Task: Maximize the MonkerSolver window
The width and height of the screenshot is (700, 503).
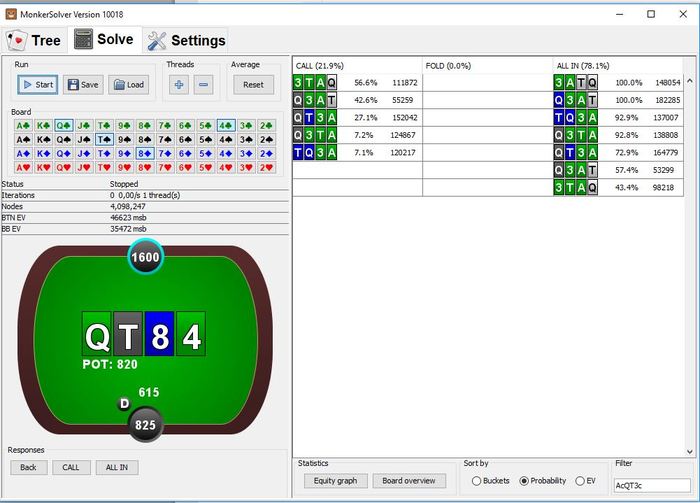Action: point(651,14)
